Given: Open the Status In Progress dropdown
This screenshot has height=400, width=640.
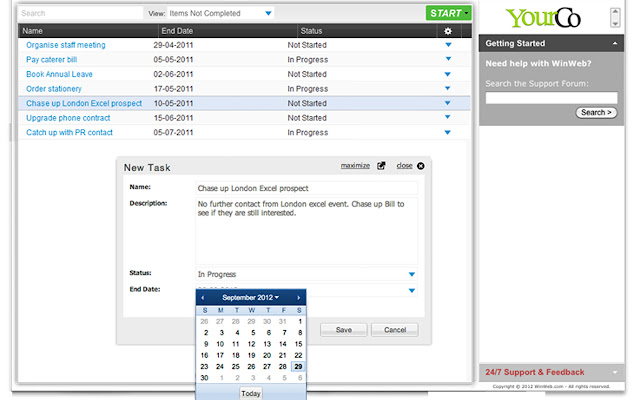Looking at the screenshot, I should point(411,274).
